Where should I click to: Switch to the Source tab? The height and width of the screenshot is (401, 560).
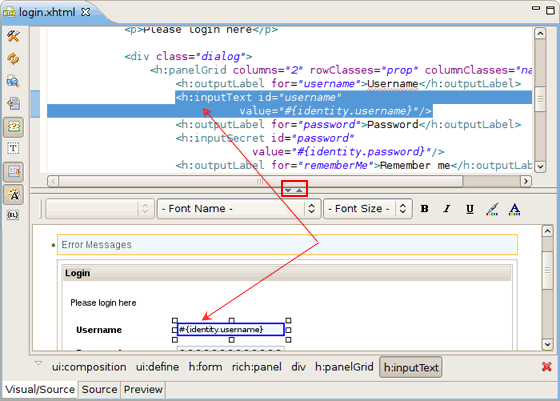(x=99, y=389)
